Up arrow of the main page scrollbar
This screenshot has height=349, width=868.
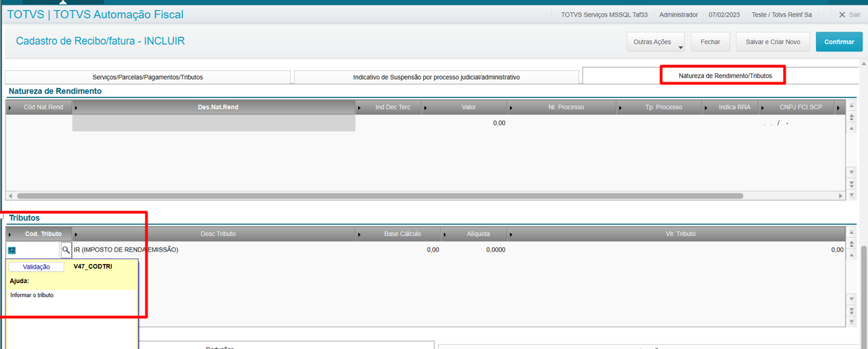pos(864,64)
